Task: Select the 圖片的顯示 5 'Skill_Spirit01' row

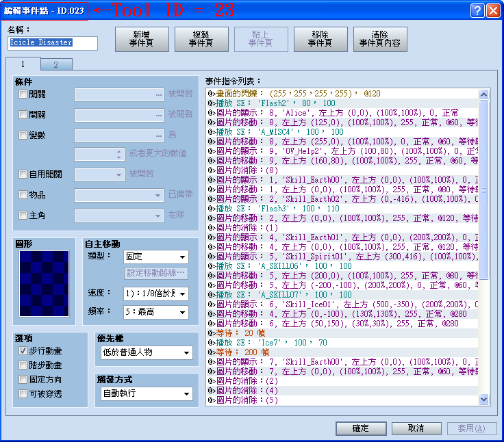Action: click(342, 257)
